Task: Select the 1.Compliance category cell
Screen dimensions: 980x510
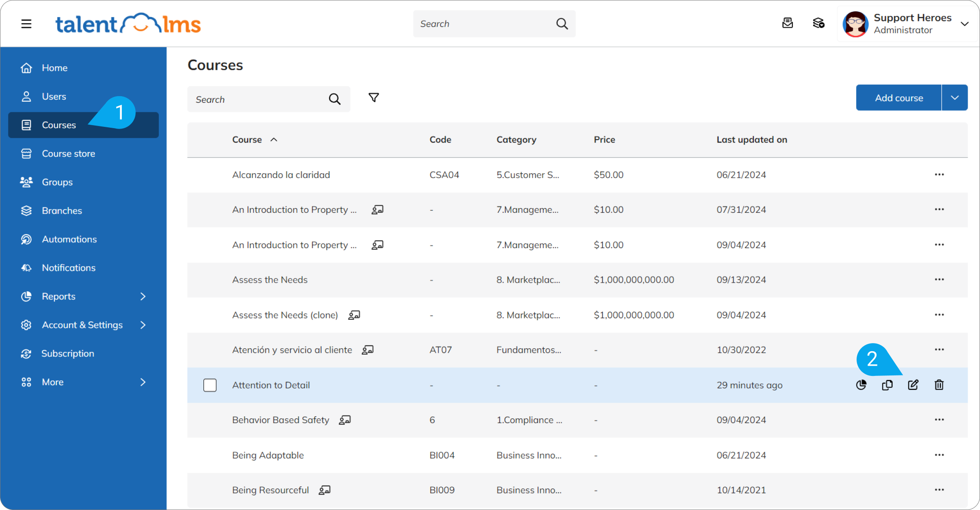Action: tap(529, 420)
